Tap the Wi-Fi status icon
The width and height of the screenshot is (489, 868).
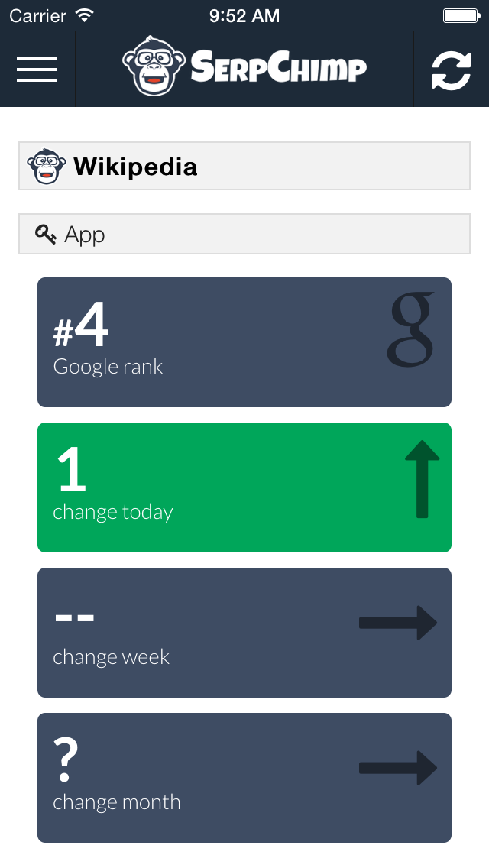[85, 15]
